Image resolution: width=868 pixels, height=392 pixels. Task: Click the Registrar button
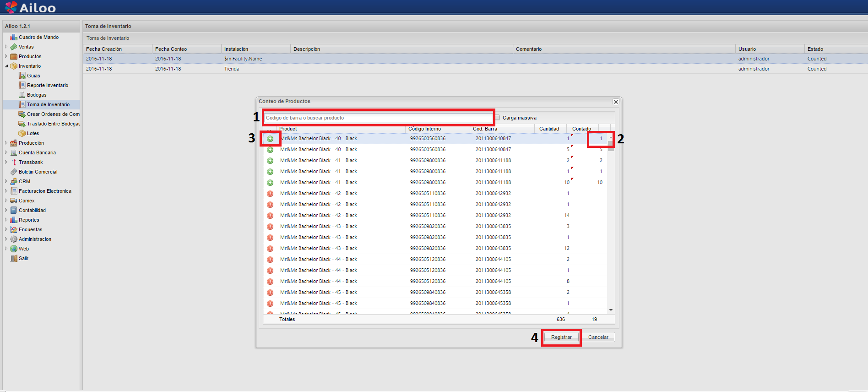pos(561,337)
